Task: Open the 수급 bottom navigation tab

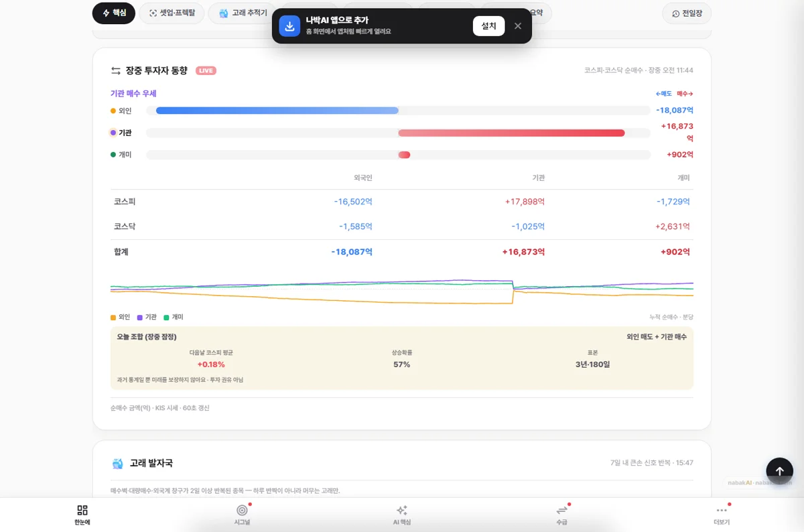Action: pyautogui.click(x=561, y=515)
